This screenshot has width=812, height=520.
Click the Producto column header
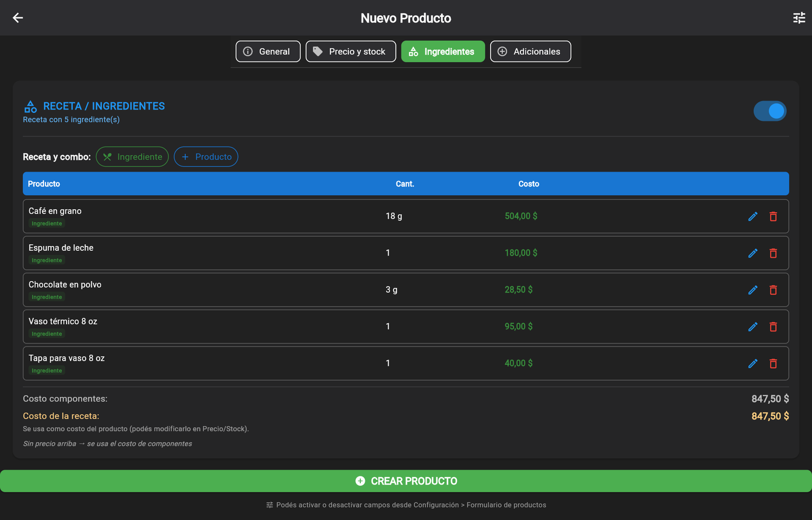(44, 184)
